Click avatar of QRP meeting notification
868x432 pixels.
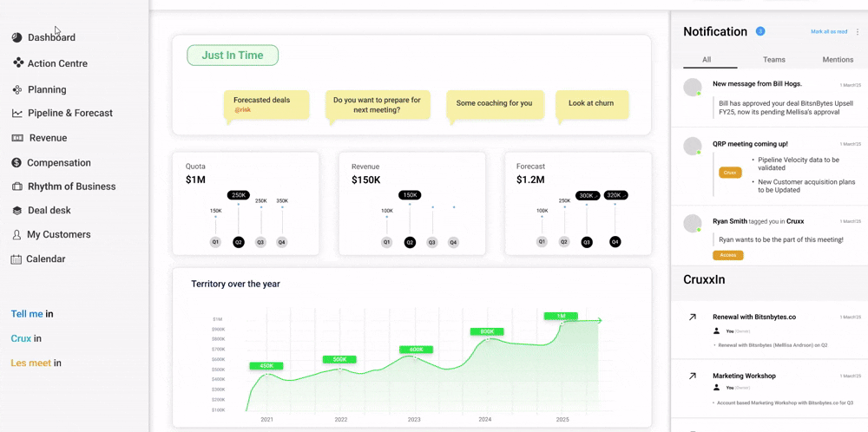coord(693,146)
